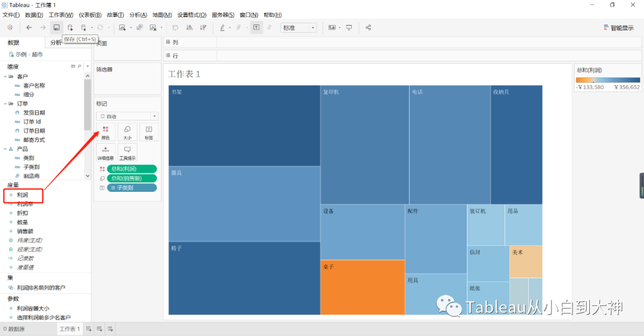Screen dimensions: 644x336
Task: Select the 邮寄方式 dimension field
Action: pyautogui.click(x=34, y=139)
